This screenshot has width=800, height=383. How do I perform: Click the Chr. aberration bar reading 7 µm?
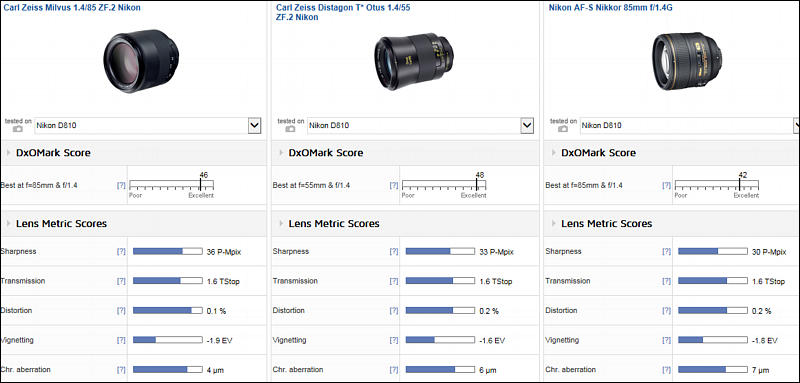[713, 370]
